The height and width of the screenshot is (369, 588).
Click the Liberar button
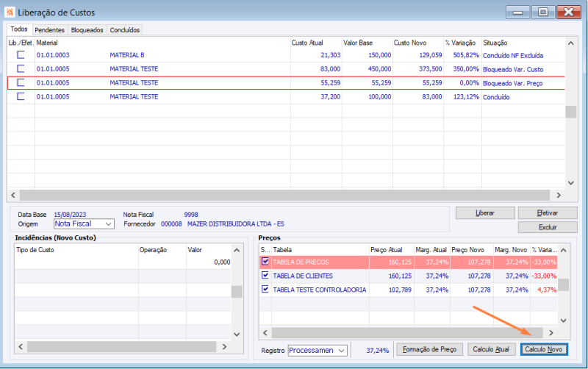(x=485, y=213)
